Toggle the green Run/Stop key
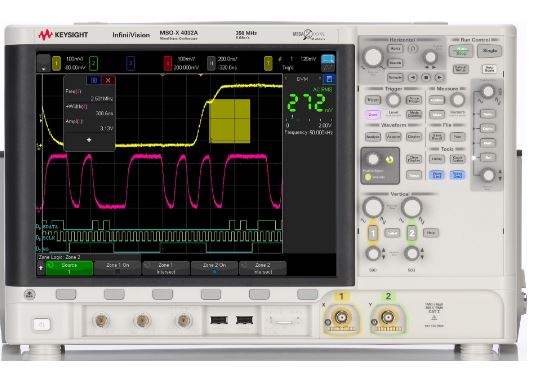 point(461,52)
